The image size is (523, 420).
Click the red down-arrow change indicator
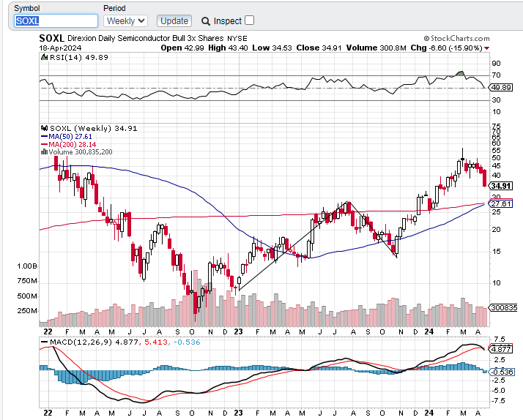[487, 48]
